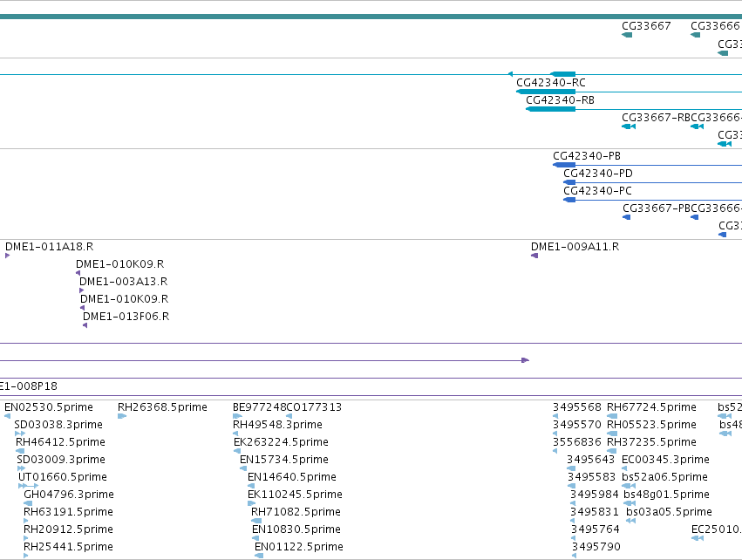Select the 3495764 feature label
The width and height of the screenshot is (742, 560).
click(x=596, y=529)
